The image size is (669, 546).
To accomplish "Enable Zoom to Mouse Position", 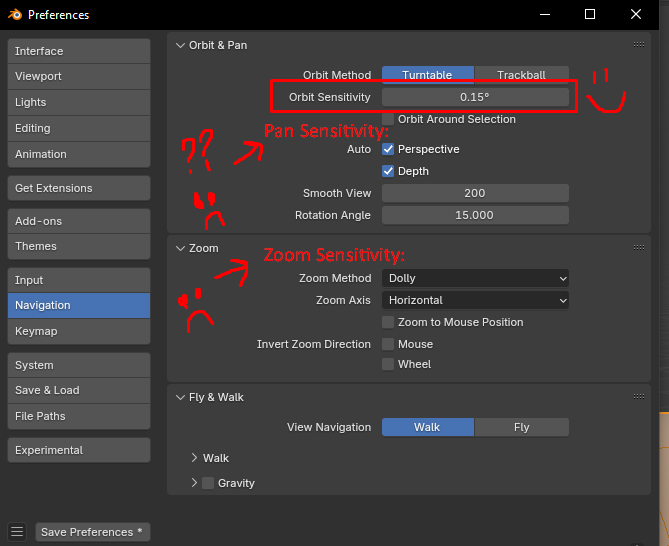I will [x=388, y=322].
